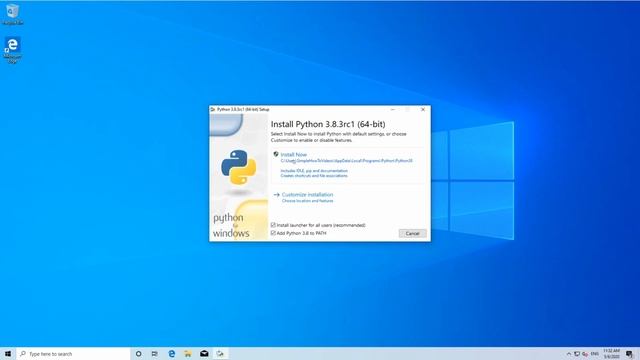Viewport: 640px width, 360px height.
Task: Open the Action Center notifications icon
Action: [x=630, y=354]
